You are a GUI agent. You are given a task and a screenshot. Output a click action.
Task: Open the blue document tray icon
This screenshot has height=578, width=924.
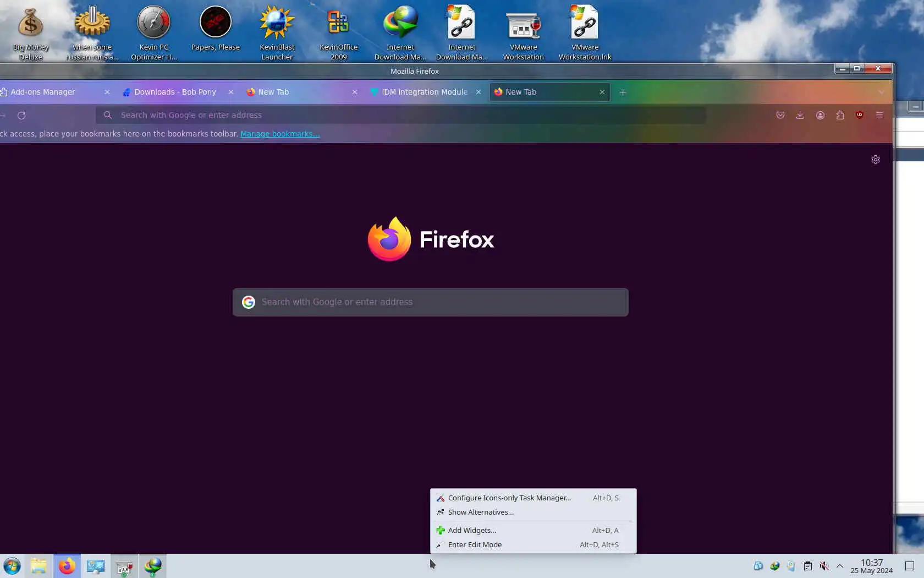(791, 566)
